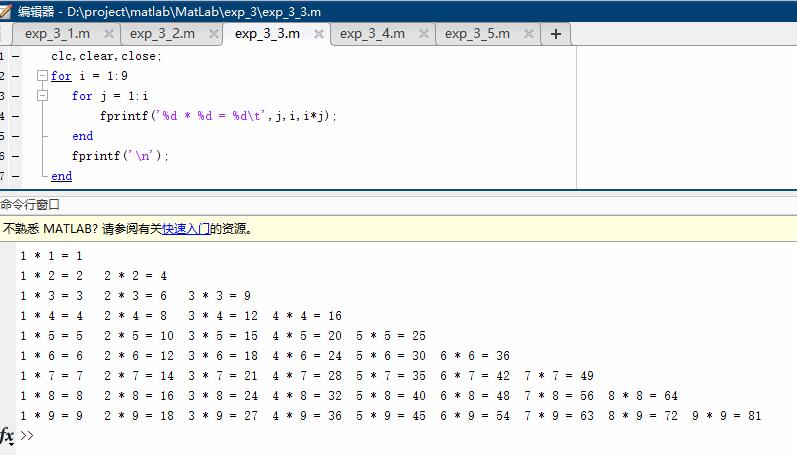Open the exp_3_5.m tab

pos(477,34)
